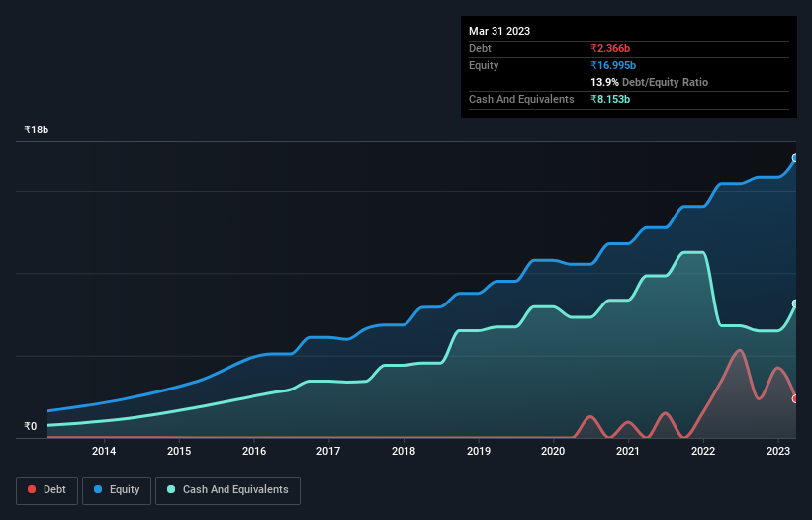Click the Equity row label in tooltip

point(484,65)
